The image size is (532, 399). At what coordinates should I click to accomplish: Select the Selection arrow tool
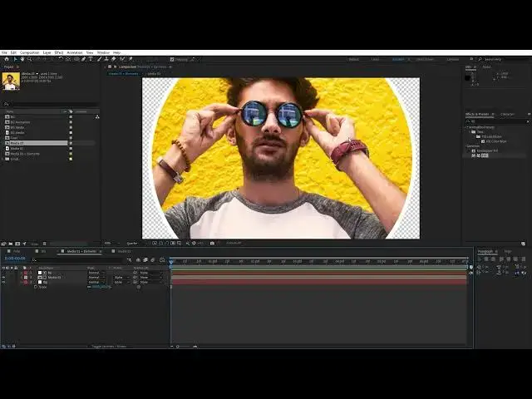click(x=14, y=59)
